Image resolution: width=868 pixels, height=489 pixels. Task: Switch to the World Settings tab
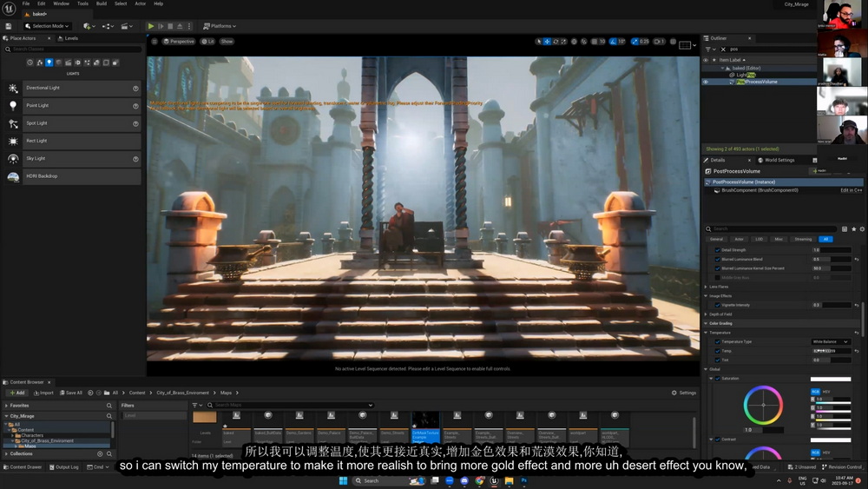tap(776, 160)
